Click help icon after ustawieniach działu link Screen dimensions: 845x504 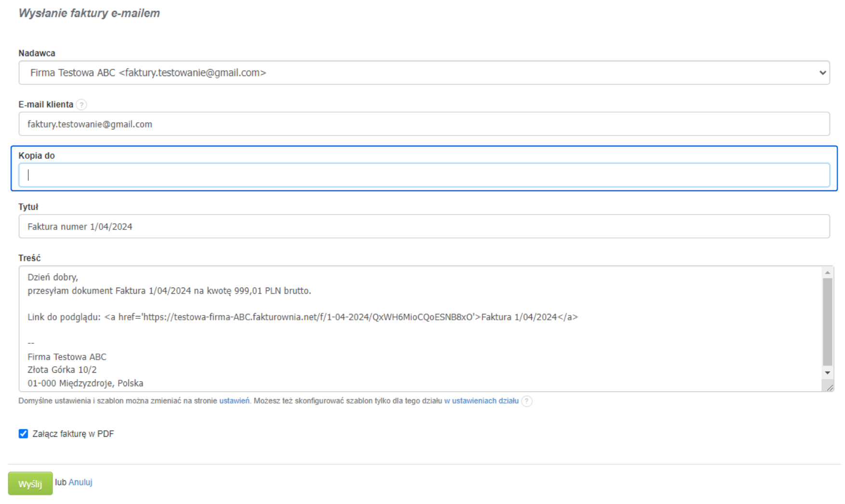tap(527, 401)
